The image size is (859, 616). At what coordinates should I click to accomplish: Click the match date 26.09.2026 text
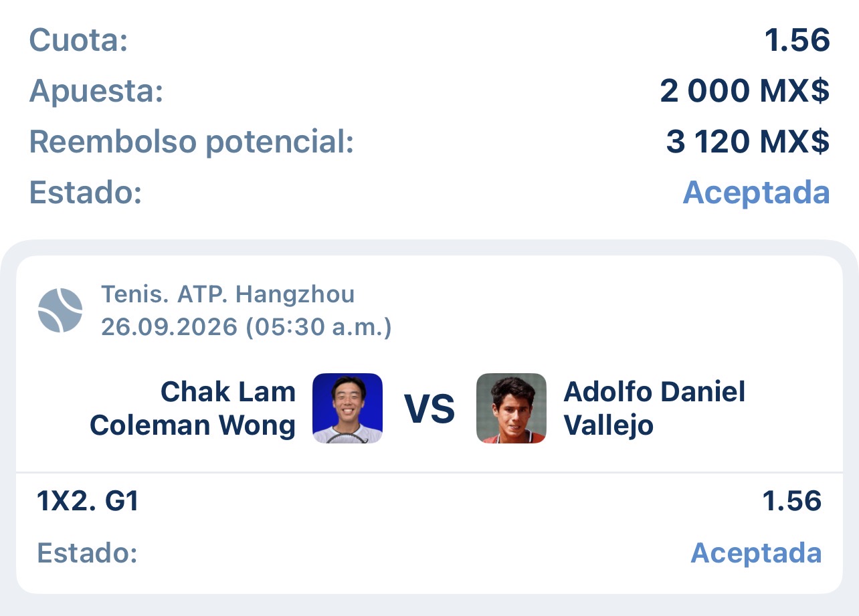tap(169, 327)
